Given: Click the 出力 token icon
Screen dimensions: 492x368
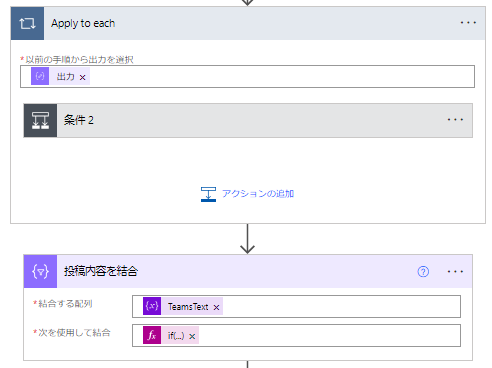Looking at the screenshot, I should (40, 76).
